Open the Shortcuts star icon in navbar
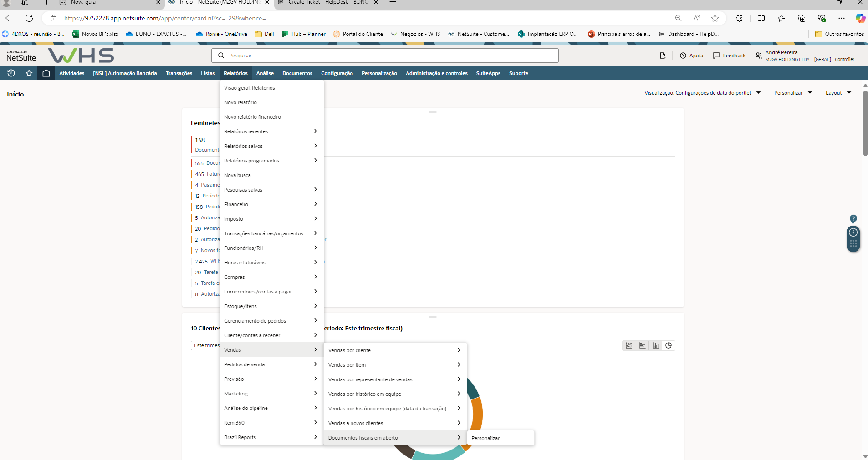The image size is (868, 460). point(29,73)
